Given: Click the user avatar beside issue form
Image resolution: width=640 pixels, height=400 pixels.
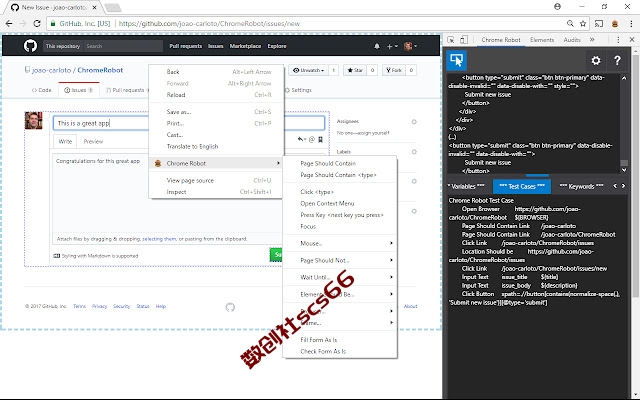Looking at the screenshot, I should (33, 120).
